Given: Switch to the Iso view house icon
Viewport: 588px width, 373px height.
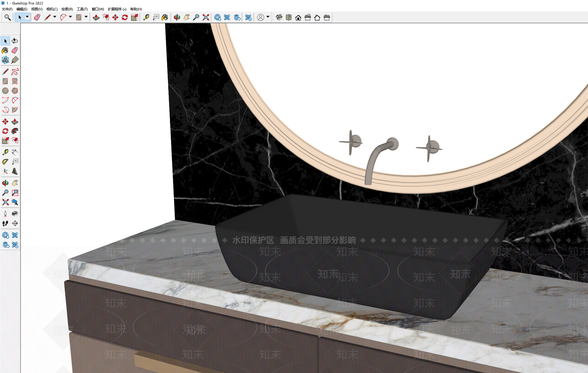Looking at the screenshot, I should point(279,17).
